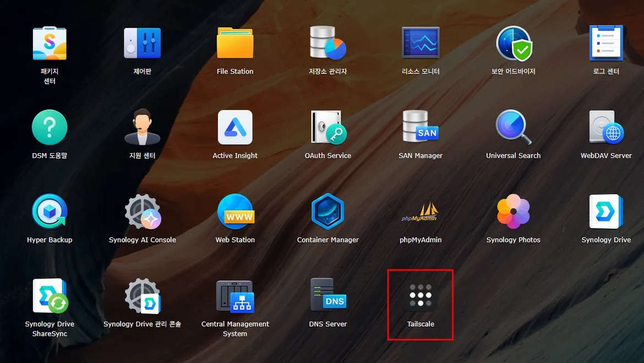644x363 pixels.
Task: Open the Central Management System icon
Action: coord(235,296)
